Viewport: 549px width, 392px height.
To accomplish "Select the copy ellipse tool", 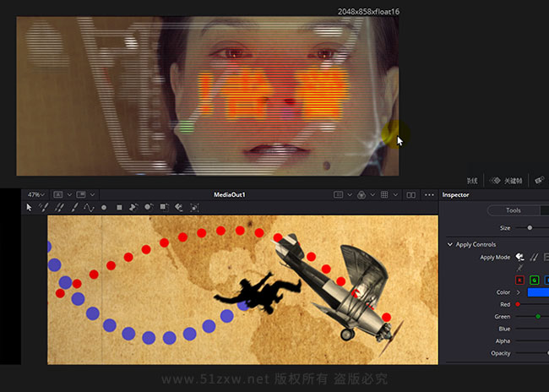I will [x=149, y=207].
